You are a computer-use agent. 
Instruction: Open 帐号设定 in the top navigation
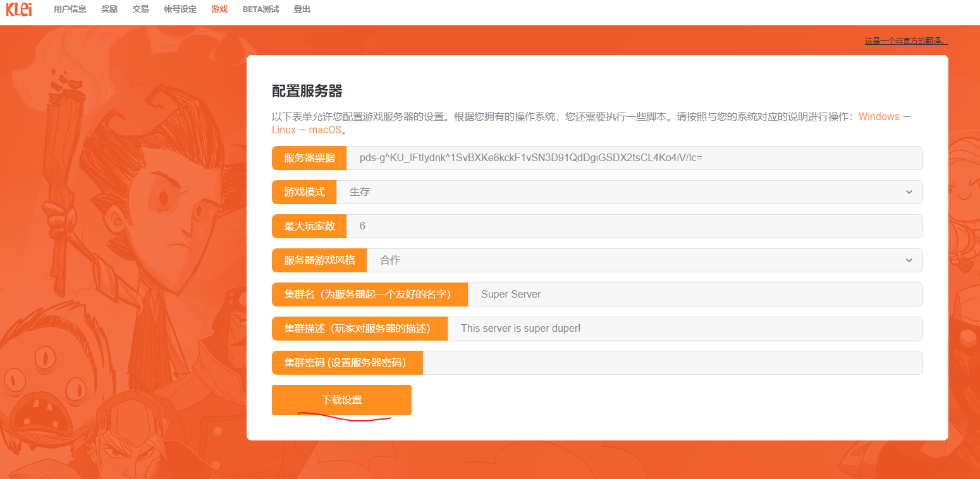tap(180, 9)
